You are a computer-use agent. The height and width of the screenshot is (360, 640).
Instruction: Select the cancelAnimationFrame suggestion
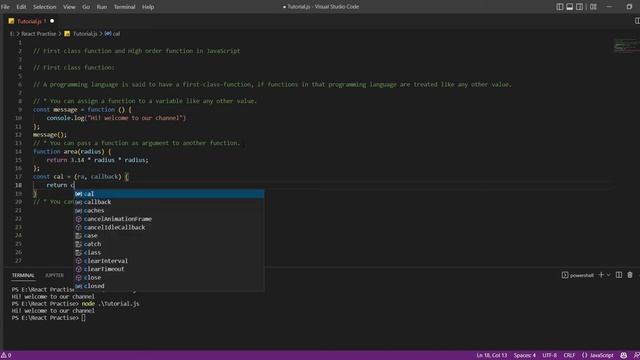pyautogui.click(x=169, y=219)
